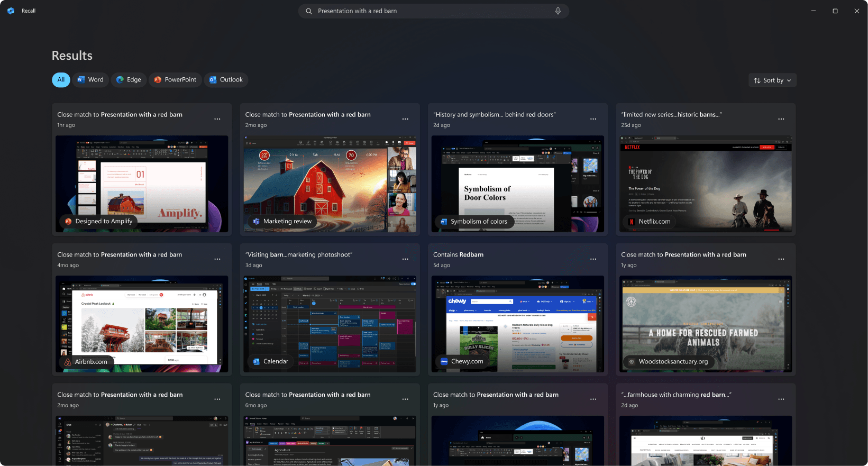Click the Chewy.com source label
The image size is (868, 466).
462,362
